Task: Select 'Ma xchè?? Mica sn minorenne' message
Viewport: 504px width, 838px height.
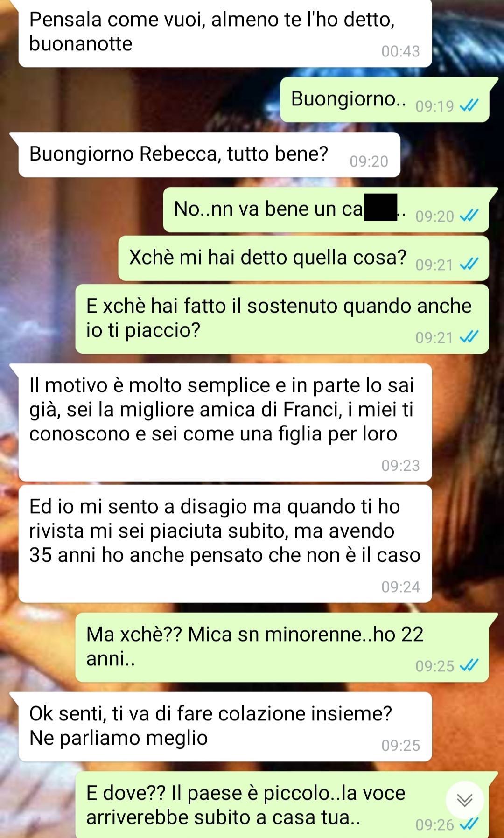Action: pos(282,647)
